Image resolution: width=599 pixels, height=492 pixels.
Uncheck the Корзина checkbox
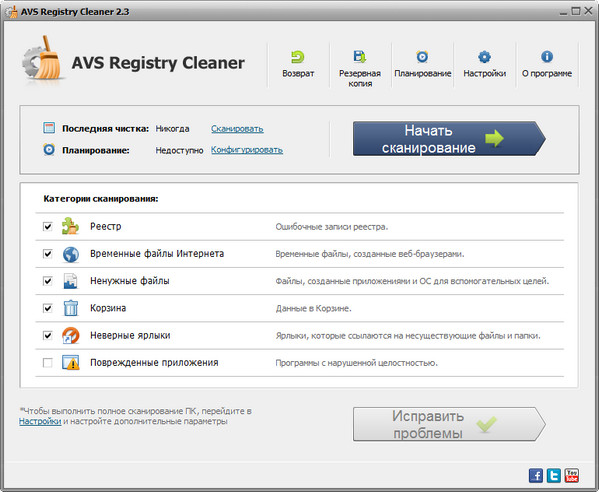click(48, 308)
